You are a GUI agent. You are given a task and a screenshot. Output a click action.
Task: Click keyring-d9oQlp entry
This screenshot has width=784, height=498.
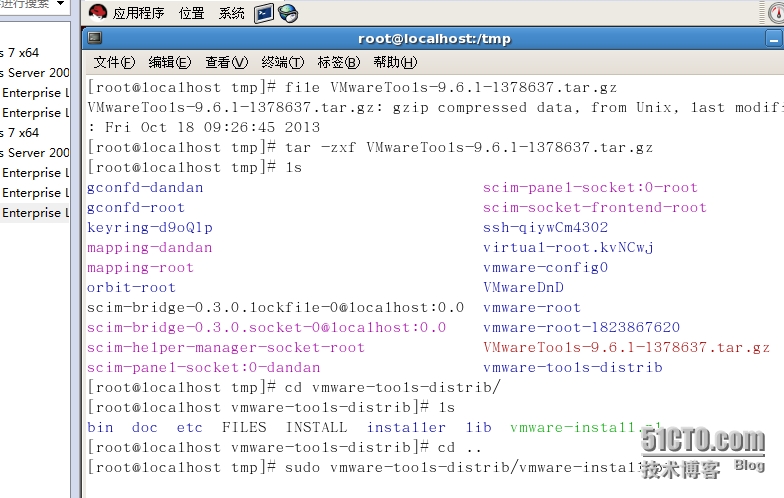pos(150,228)
